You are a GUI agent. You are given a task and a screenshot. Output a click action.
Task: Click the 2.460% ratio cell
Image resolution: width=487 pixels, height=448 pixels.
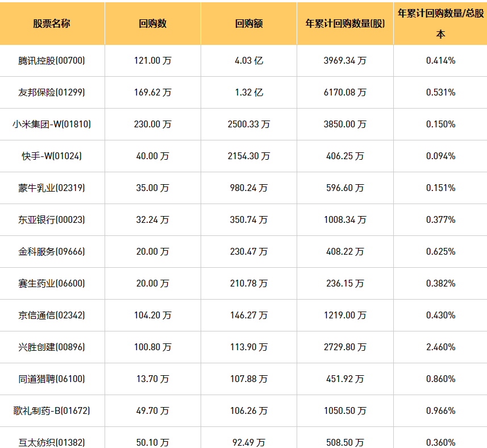[441, 347]
